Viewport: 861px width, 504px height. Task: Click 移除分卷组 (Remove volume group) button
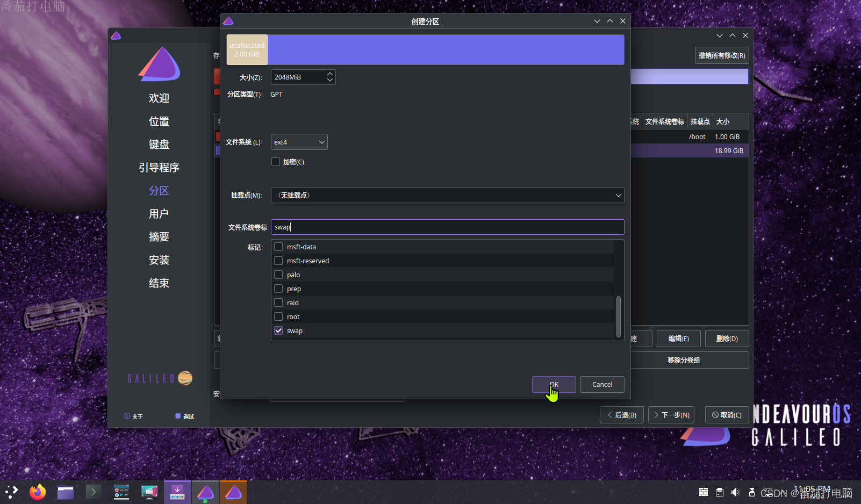tap(684, 360)
